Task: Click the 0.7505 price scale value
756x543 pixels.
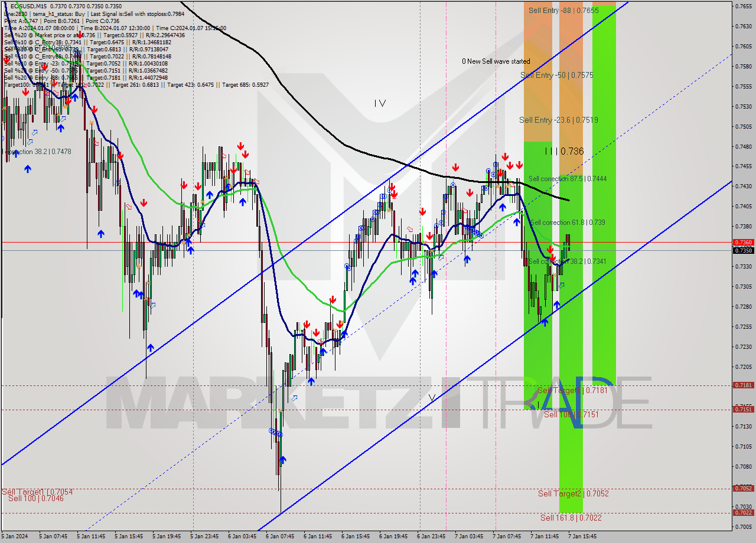Action: coord(743,126)
